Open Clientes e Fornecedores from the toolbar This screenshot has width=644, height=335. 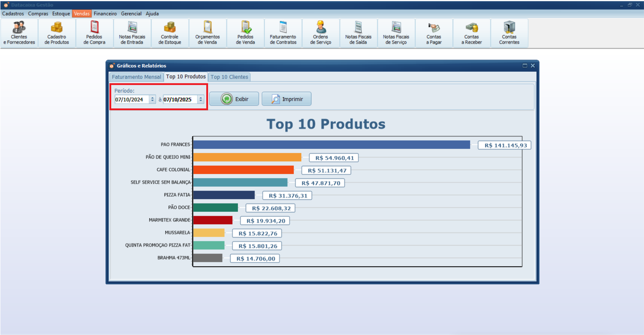coord(19,33)
